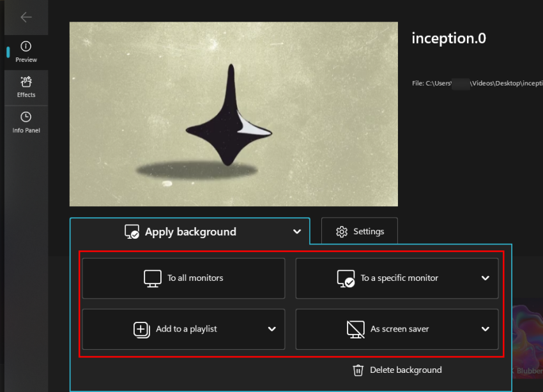Click the As screen saver crossed-monitor icon
Screen dimensions: 543x392
coord(355,329)
